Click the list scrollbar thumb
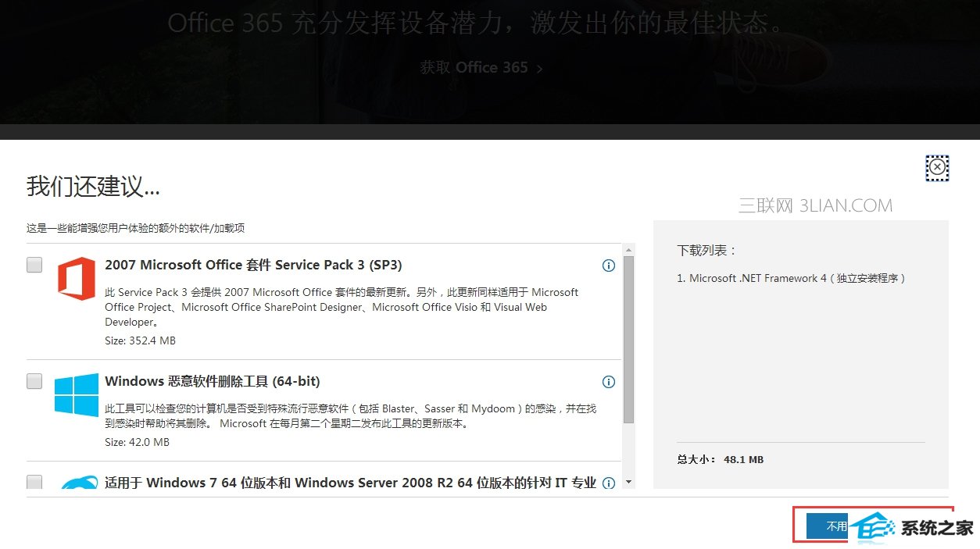Screen dimensions: 980x549 click(628, 339)
